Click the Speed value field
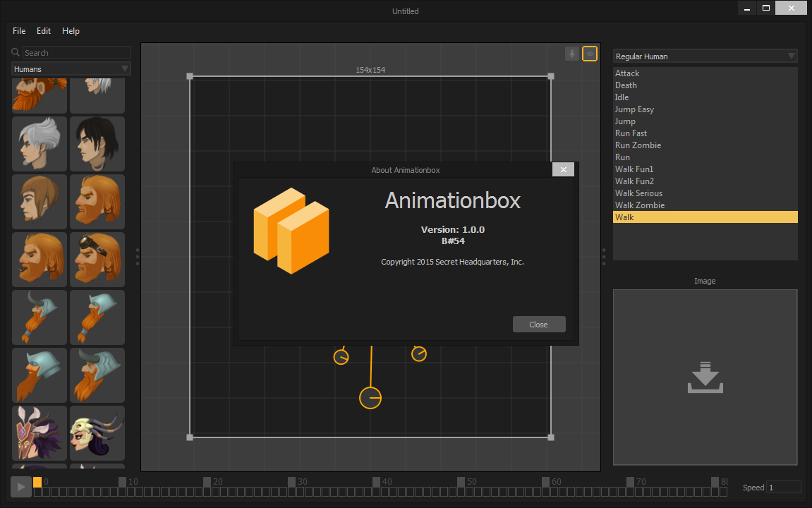Screen dimensions: 812x508 (783, 488)
